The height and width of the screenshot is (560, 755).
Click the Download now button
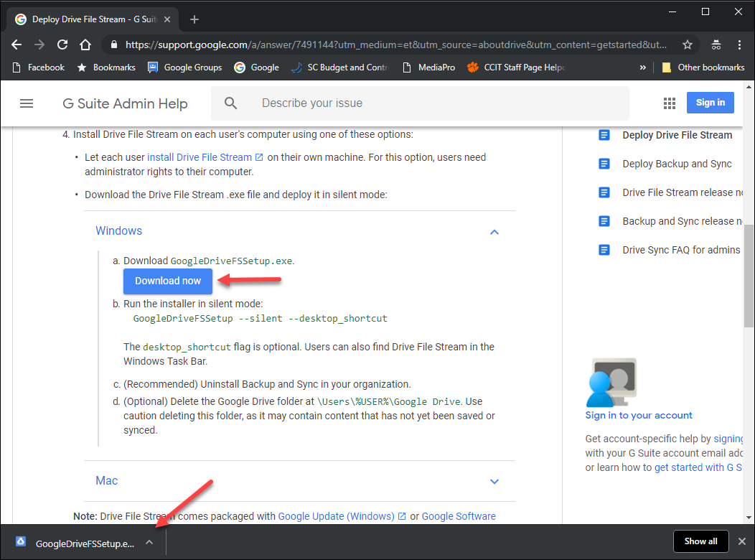167,281
